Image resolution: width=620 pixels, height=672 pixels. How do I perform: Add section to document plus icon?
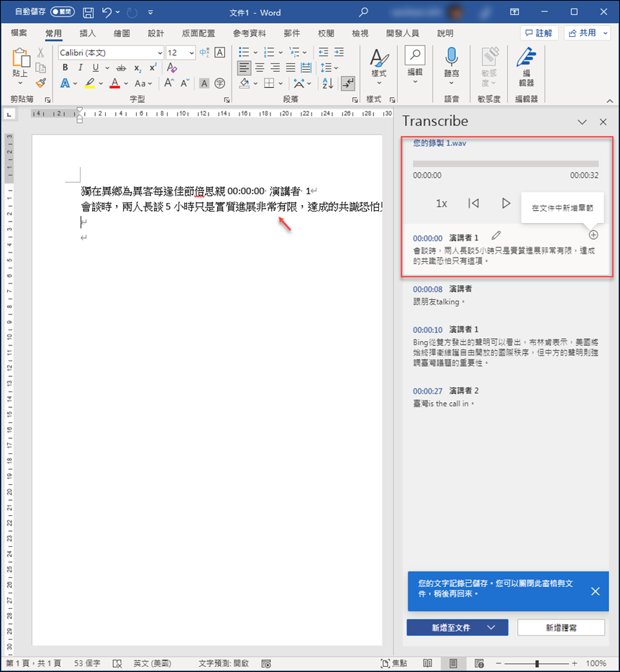[593, 235]
